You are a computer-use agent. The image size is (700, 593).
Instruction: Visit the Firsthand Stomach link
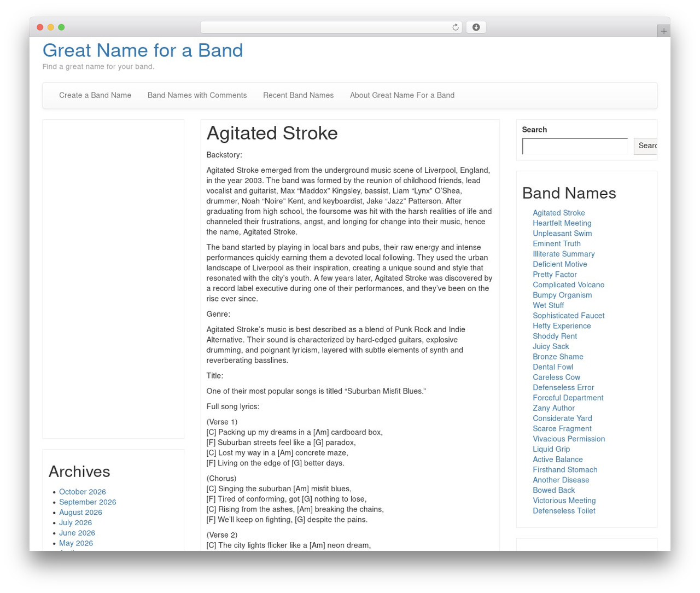pos(565,470)
